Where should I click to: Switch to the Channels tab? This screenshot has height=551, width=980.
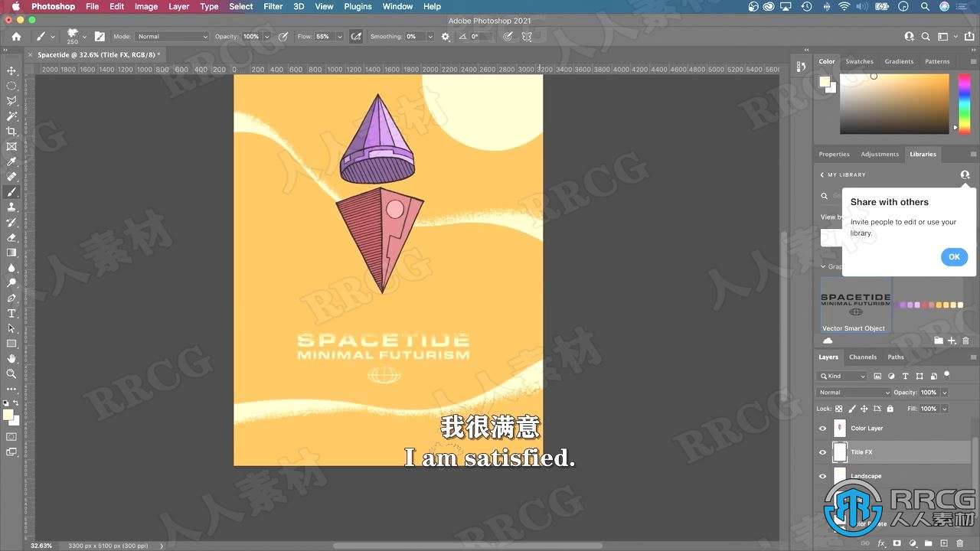[863, 357]
